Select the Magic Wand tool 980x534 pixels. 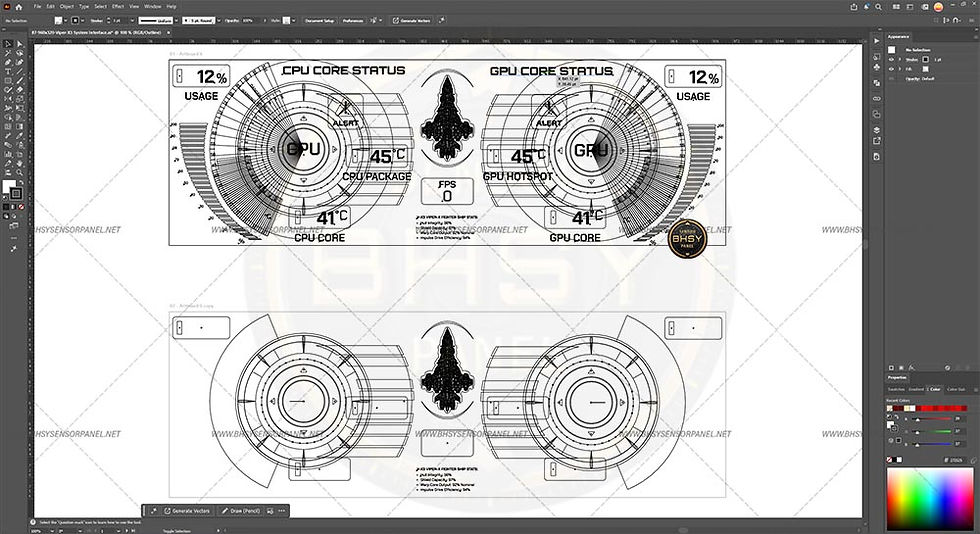(x=8, y=53)
